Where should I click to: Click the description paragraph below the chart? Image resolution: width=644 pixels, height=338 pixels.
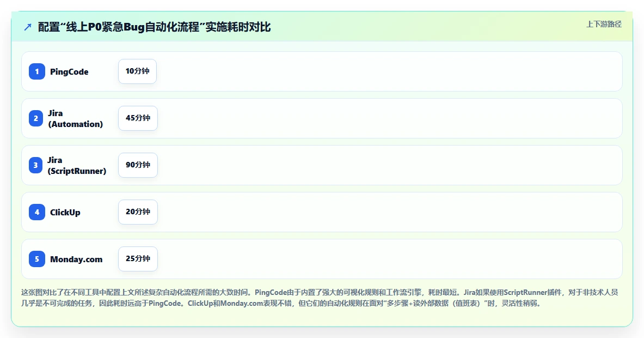tap(320, 298)
